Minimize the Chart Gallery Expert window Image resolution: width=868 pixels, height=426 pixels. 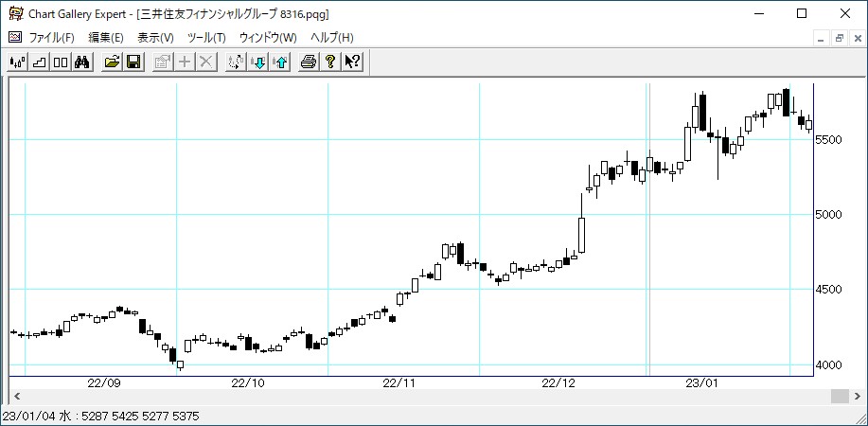tap(759, 13)
